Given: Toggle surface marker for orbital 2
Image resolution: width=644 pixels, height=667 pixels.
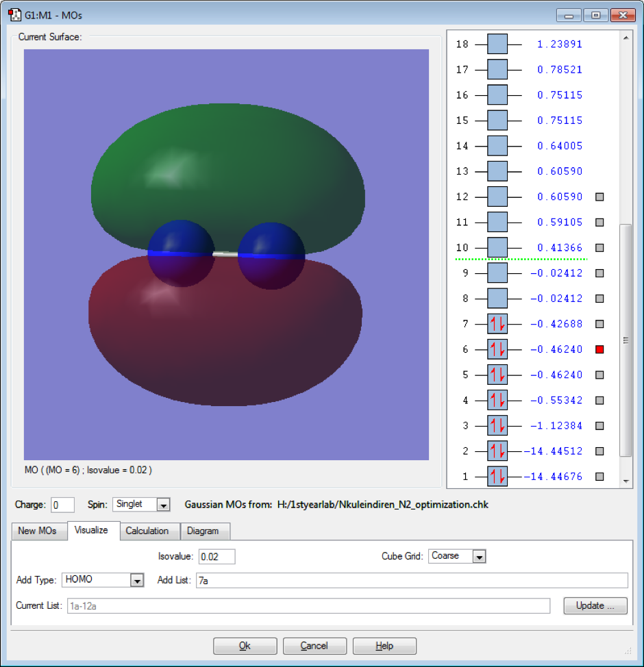Looking at the screenshot, I should pyautogui.click(x=599, y=451).
